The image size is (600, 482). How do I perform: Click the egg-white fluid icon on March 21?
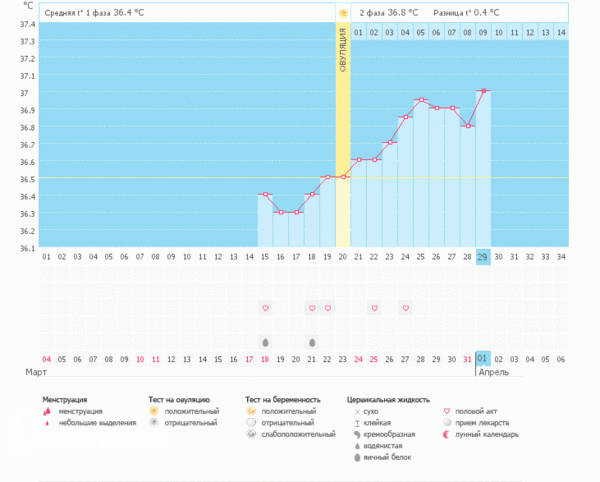click(312, 341)
